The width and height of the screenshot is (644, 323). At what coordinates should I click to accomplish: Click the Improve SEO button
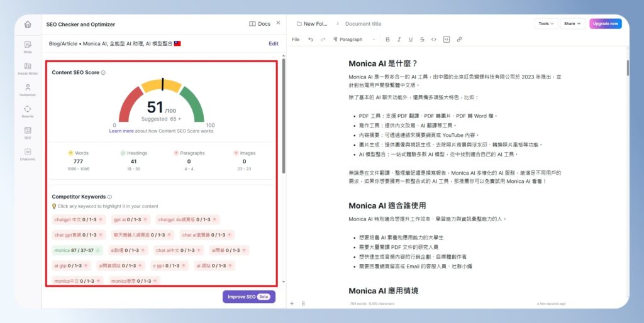[249, 297]
